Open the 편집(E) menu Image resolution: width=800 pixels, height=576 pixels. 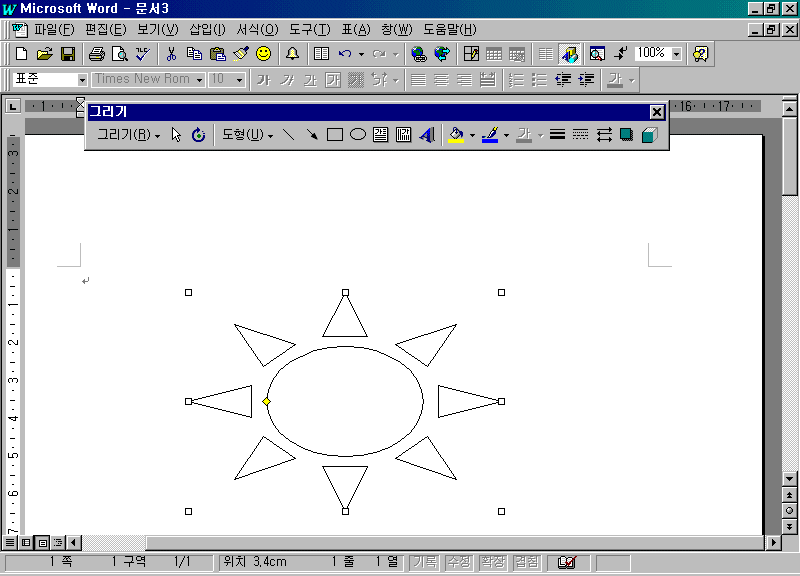105,30
